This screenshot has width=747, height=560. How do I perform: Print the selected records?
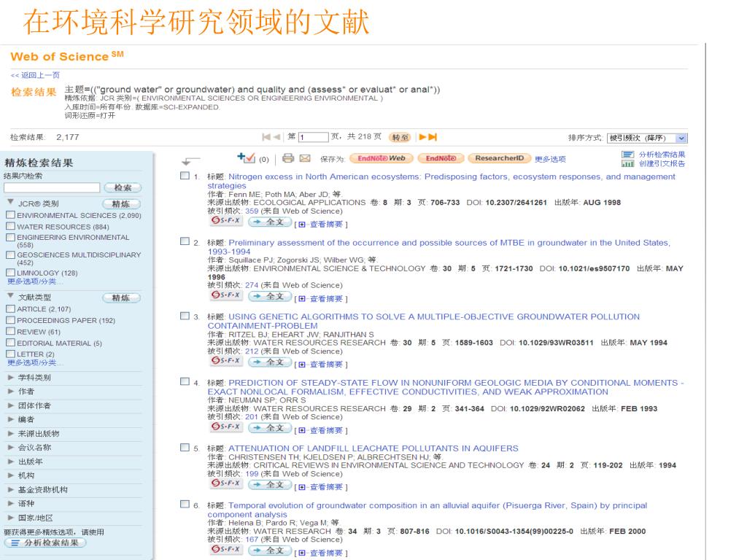pos(287,158)
